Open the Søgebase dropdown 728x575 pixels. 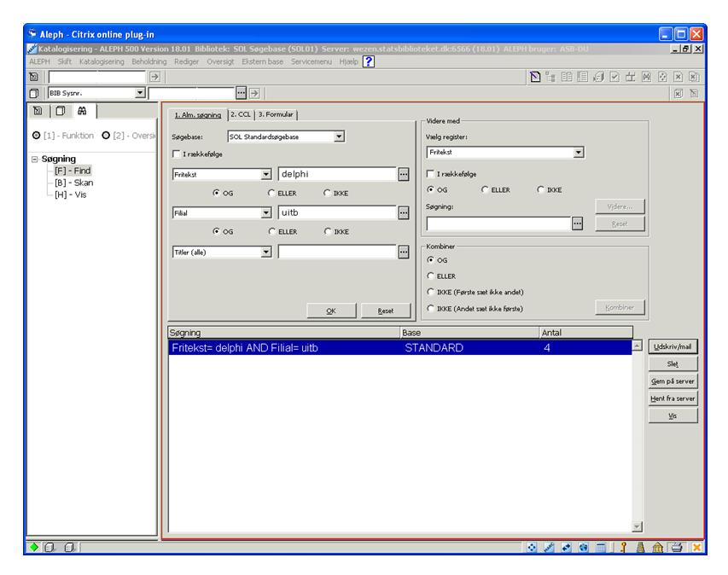pyautogui.click(x=339, y=136)
